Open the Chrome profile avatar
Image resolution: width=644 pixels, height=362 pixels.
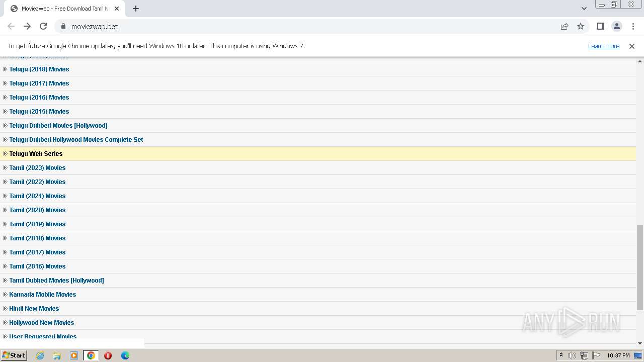617,26
